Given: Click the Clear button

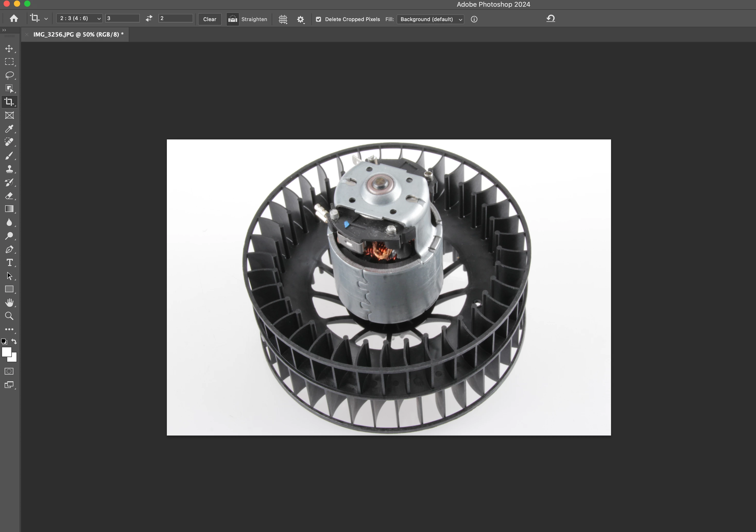Looking at the screenshot, I should pos(209,19).
